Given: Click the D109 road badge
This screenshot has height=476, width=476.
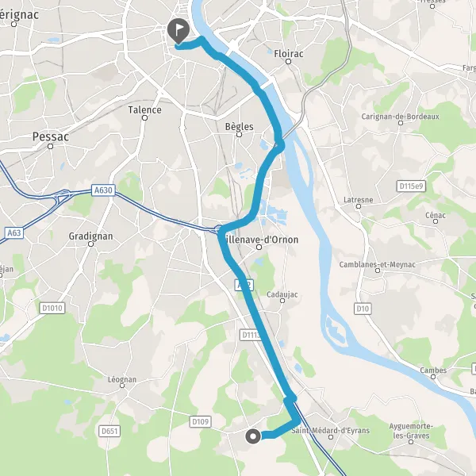Looking at the screenshot, I should [201, 422].
